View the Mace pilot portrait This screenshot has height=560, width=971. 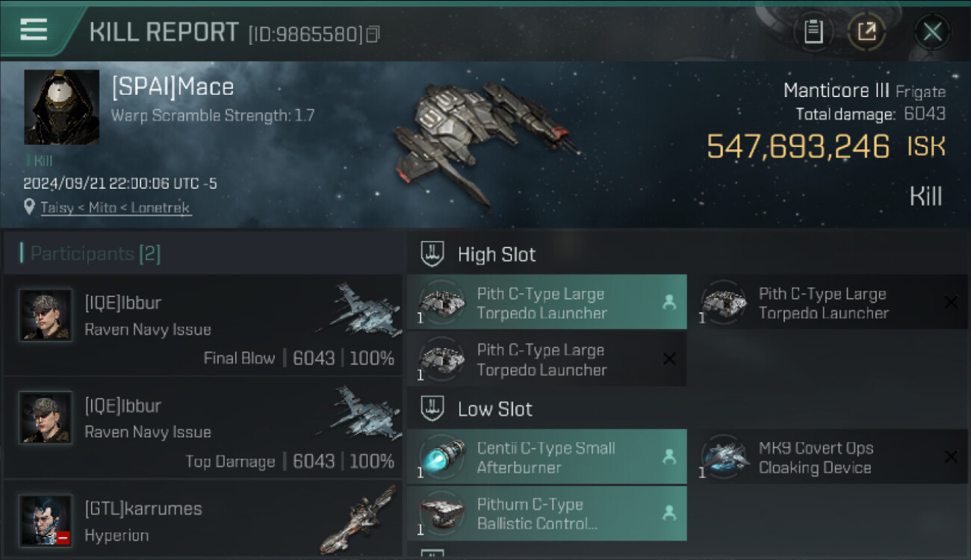pyautogui.click(x=62, y=108)
